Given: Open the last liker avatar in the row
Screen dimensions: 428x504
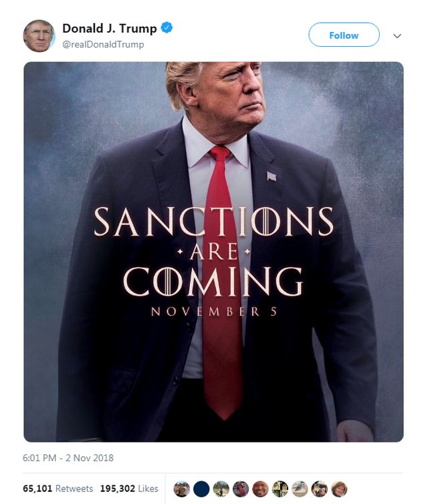Looking at the screenshot, I should coord(339,489).
